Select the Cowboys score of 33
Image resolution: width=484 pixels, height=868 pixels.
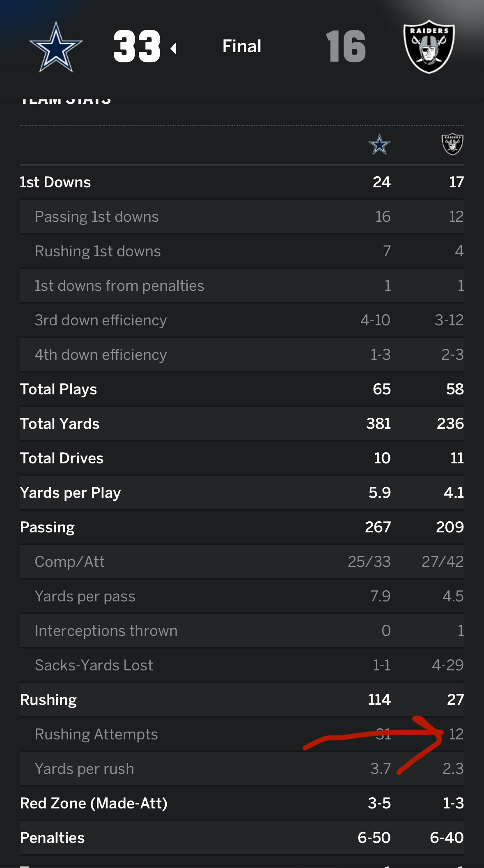[137, 47]
